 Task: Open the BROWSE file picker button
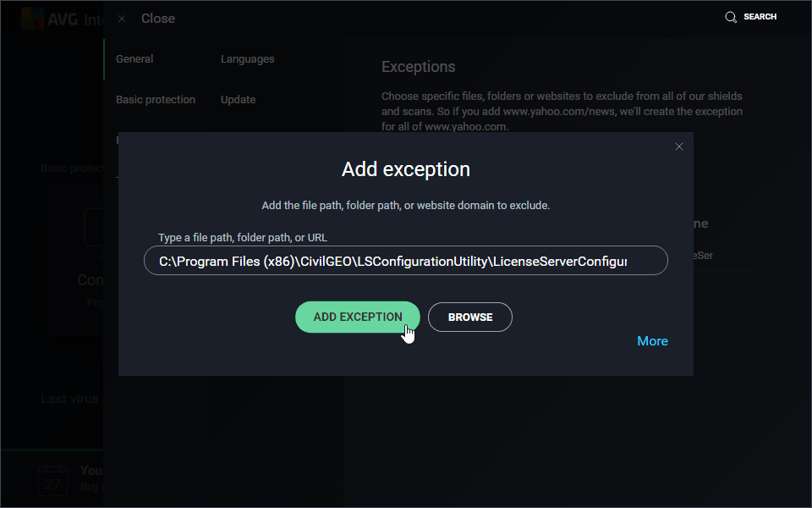tap(470, 317)
